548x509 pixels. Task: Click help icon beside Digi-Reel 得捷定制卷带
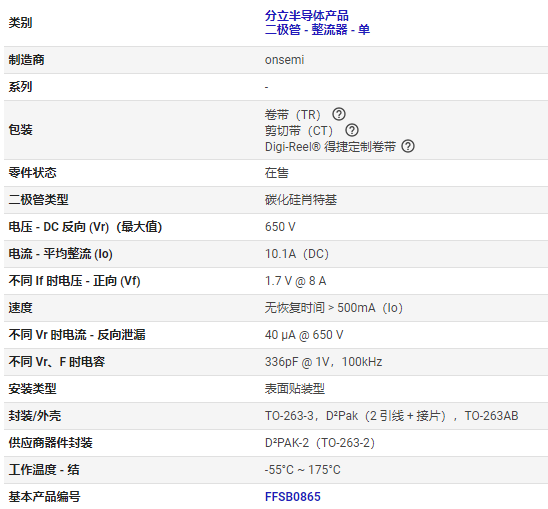[x=408, y=146]
